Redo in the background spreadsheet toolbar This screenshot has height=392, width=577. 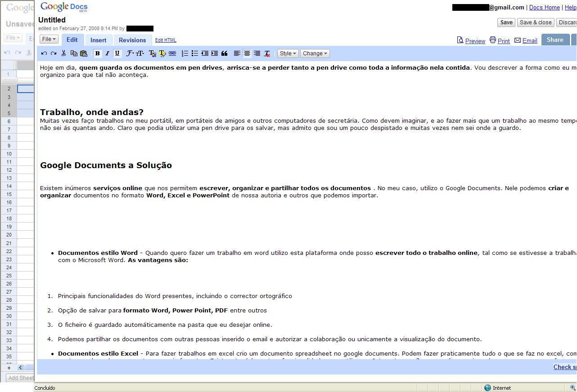18,53
